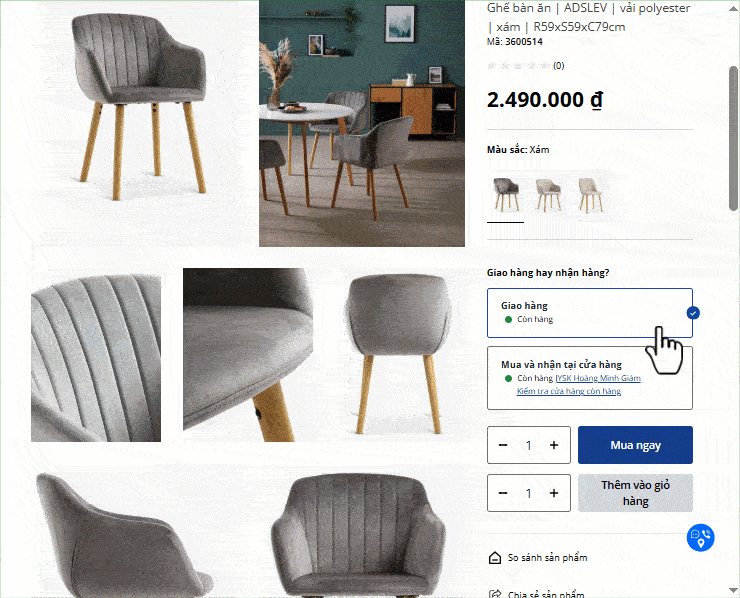This screenshot has height=598, width=740.
Task: Click the blue chat and call support icon
Action: tap(700, 538)
